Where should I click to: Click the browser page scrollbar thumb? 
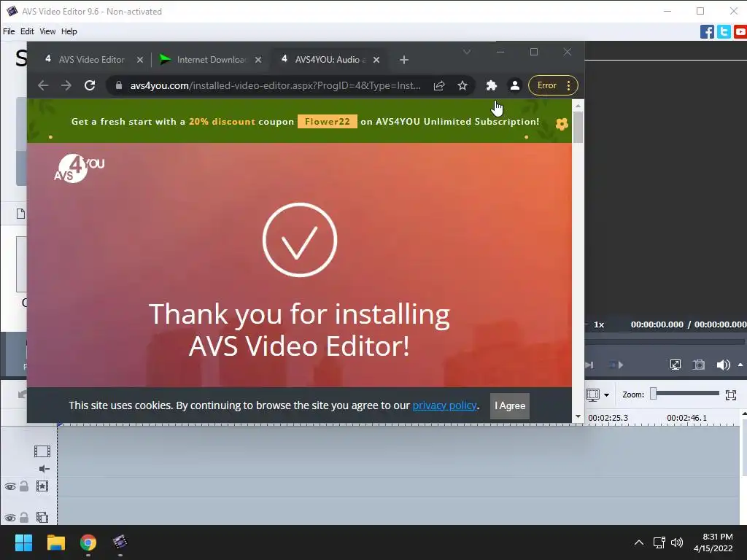pyautogui.click(x=578, y=127)
